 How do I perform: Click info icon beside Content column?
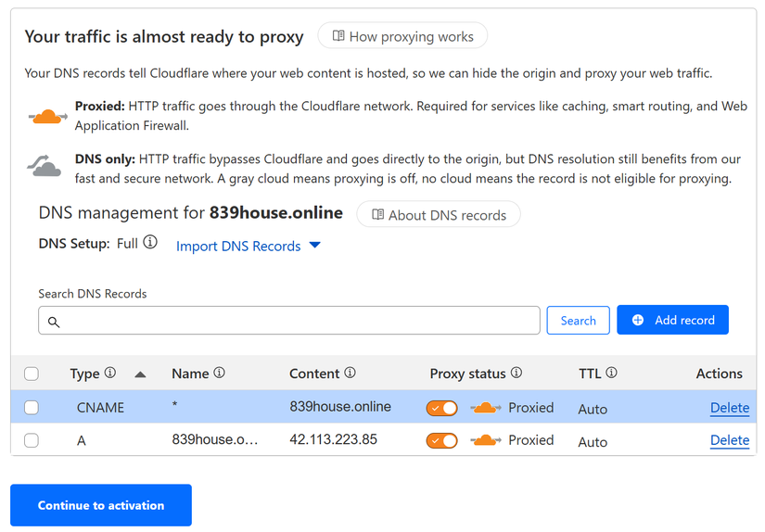[351, 373]
